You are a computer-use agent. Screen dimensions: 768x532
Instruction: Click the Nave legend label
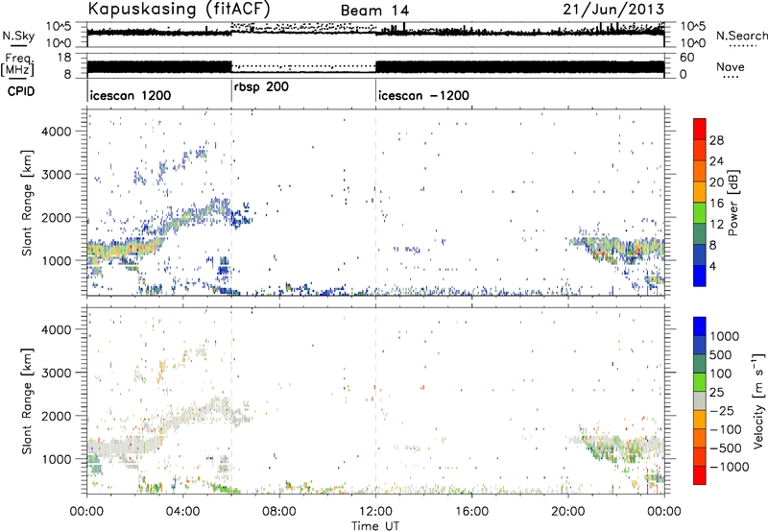(x=731, y=66)
